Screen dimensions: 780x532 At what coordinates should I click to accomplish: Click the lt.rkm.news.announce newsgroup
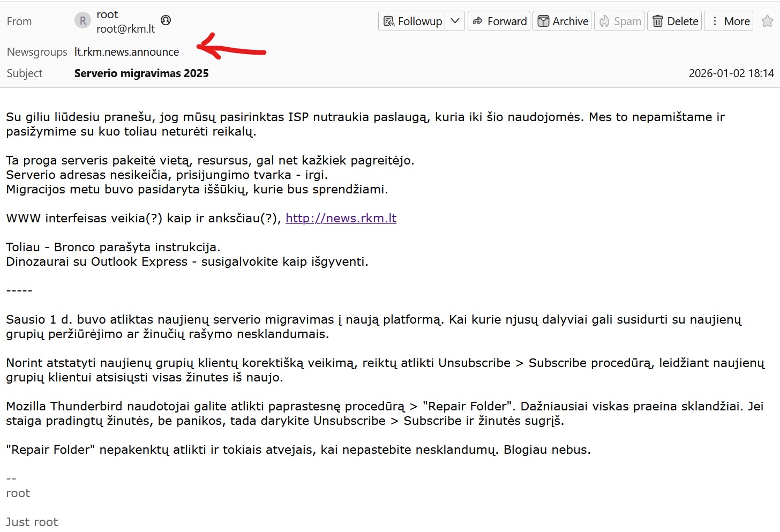(126, 52)
